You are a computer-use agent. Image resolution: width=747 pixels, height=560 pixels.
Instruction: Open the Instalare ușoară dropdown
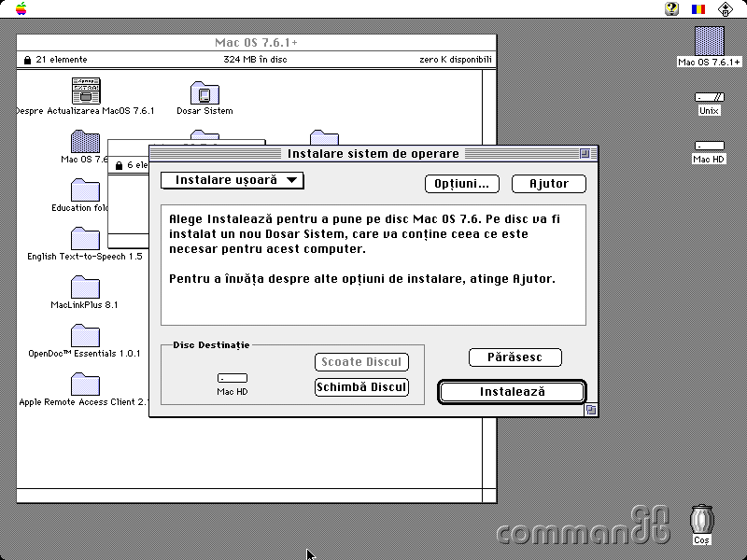pos(232,180)
